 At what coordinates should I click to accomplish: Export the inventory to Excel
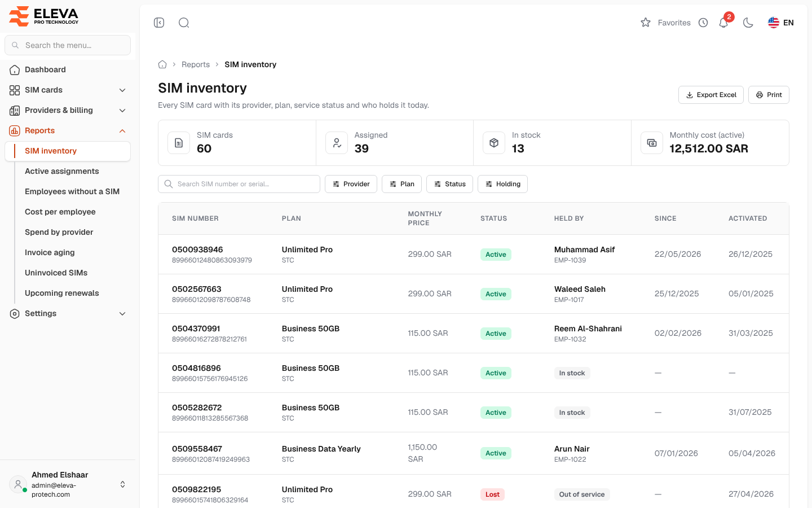coord(711,95)
